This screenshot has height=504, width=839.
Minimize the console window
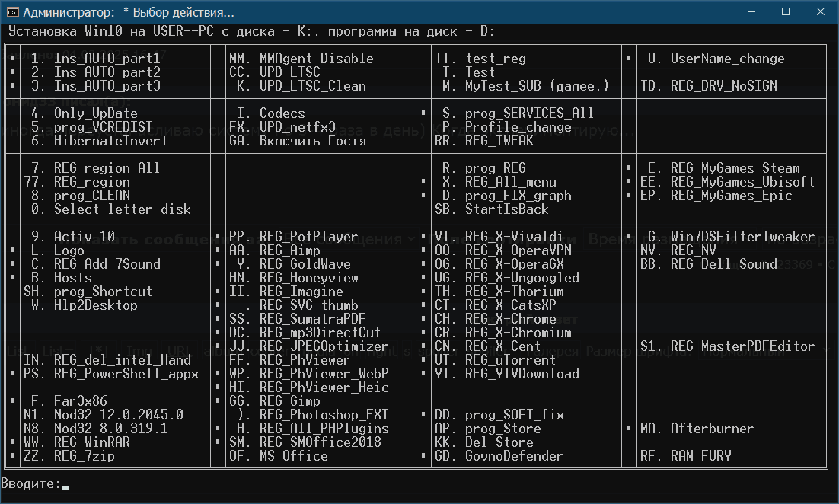751,12
